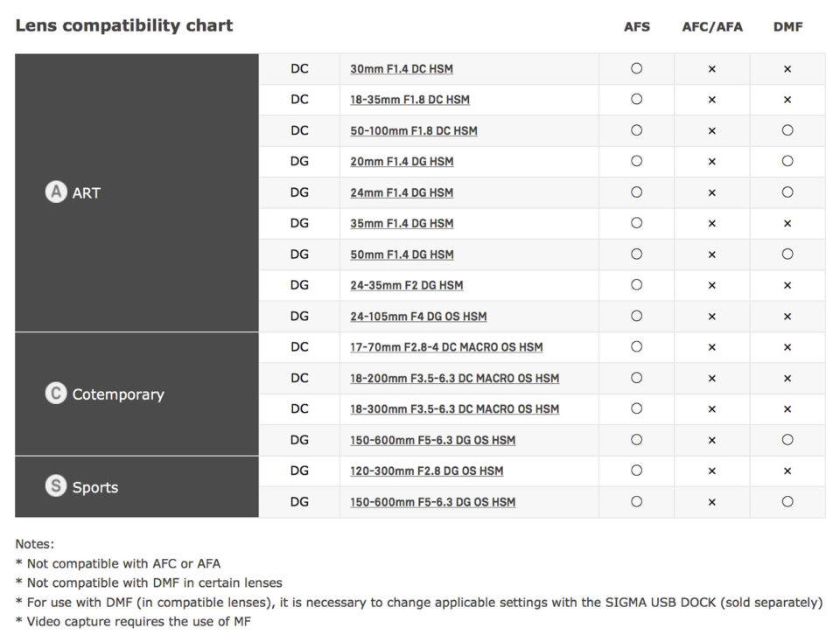840x642 pixels.
Task: Click the DMF cross mark for 24-105mm F4 DG OS HSM
Action: pos(787,317)
